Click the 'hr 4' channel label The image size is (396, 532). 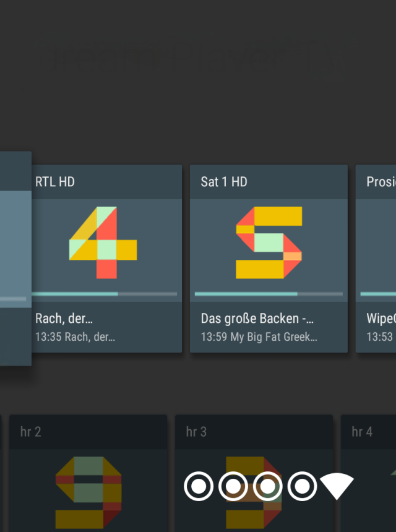pos(362,432)
